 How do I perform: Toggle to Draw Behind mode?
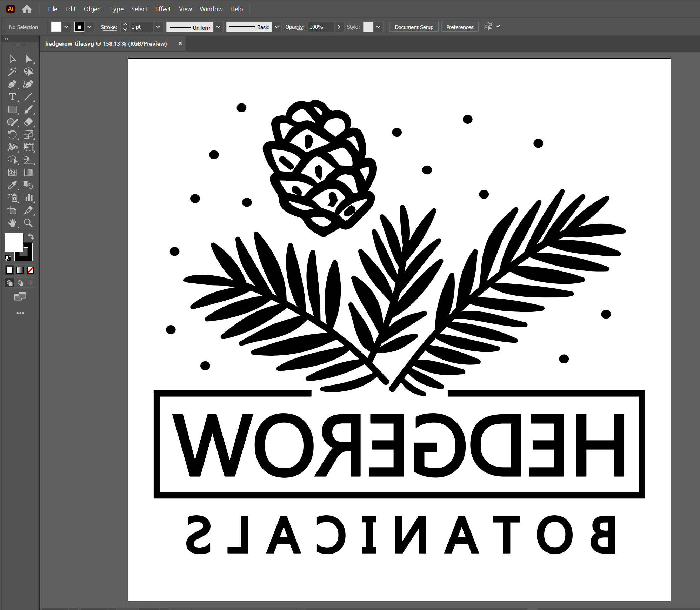click(20, 283)
